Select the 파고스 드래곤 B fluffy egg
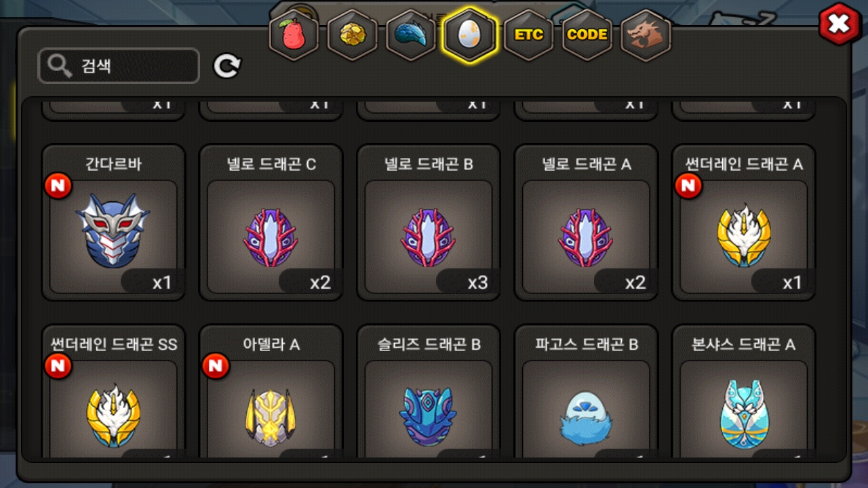The image size is (868, 488). click(x=586, y=392)
